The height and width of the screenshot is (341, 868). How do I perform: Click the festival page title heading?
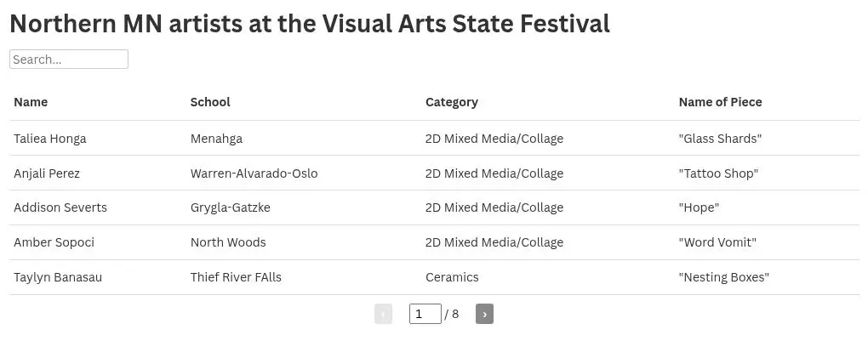(310, 24)
